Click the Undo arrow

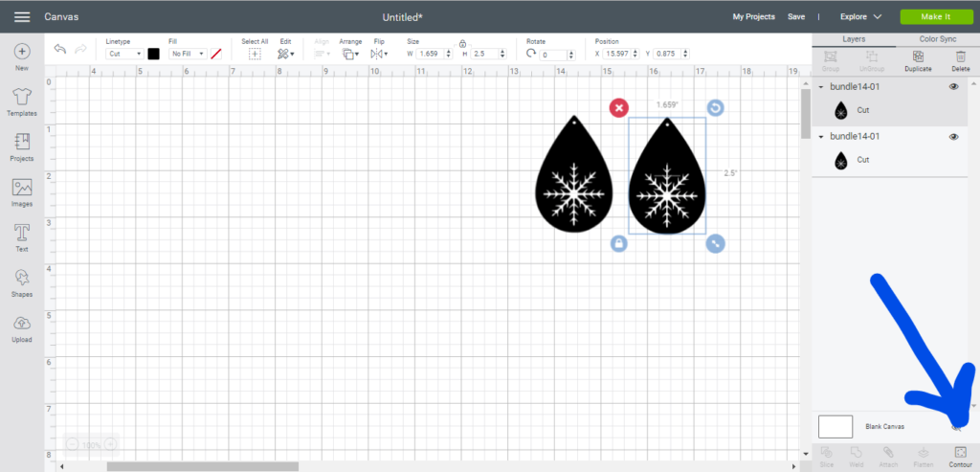[60, 49]
